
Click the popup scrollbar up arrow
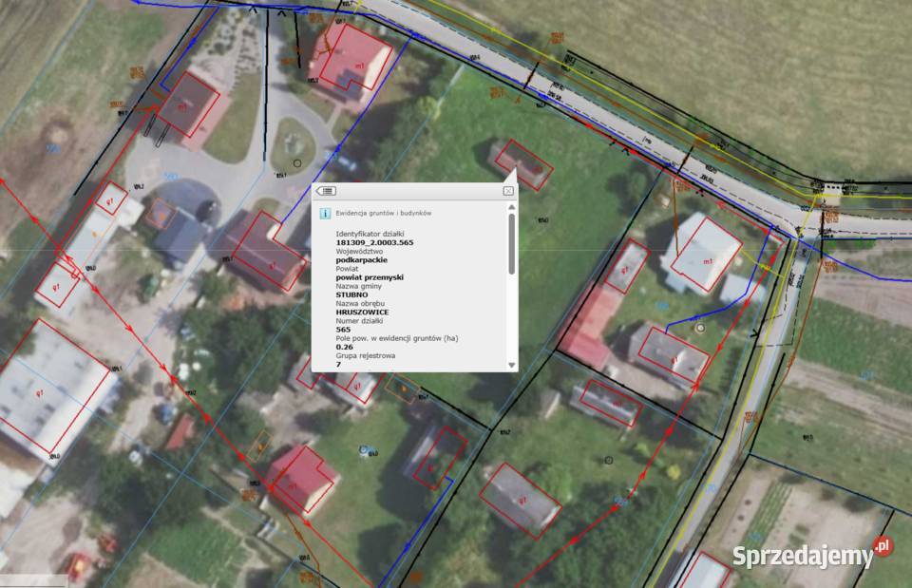point(512,207)
